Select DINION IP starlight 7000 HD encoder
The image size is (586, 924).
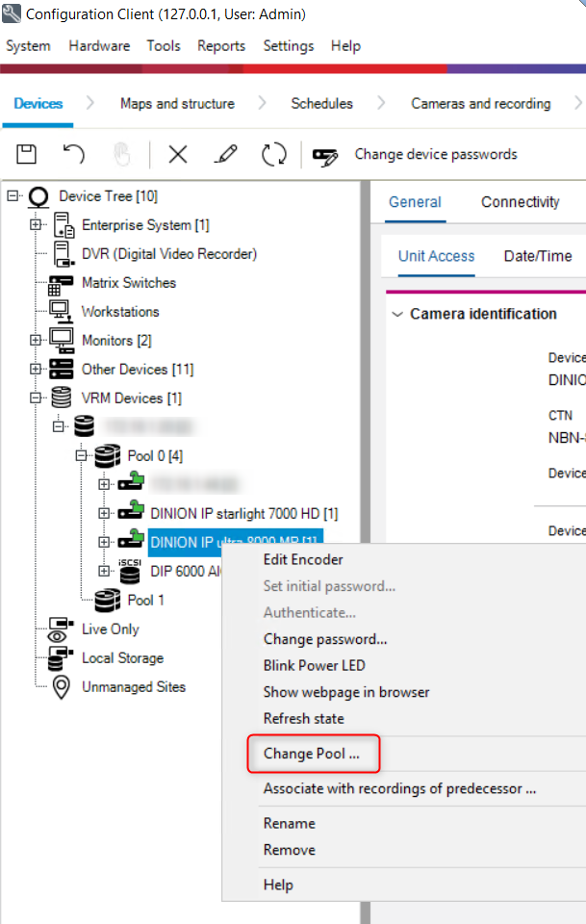click(x=243, y=514)
